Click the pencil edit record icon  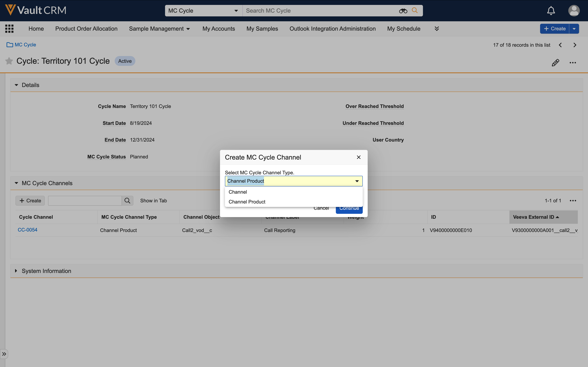pos(555,63)
